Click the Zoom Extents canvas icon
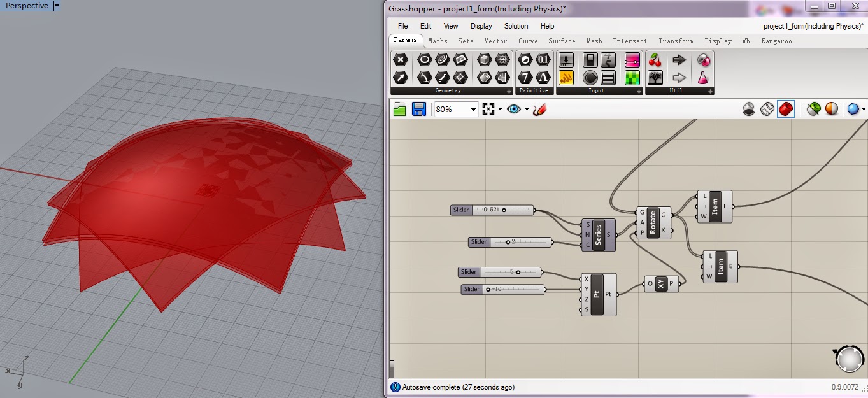The image size is (868, 398). pyautogui.click(x=488, y=109)
